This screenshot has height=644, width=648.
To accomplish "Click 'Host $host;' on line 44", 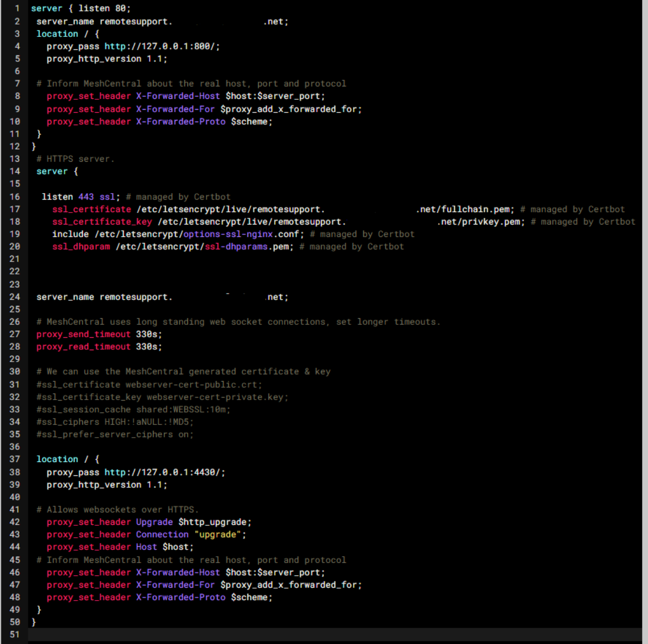I will click(165, 547).
